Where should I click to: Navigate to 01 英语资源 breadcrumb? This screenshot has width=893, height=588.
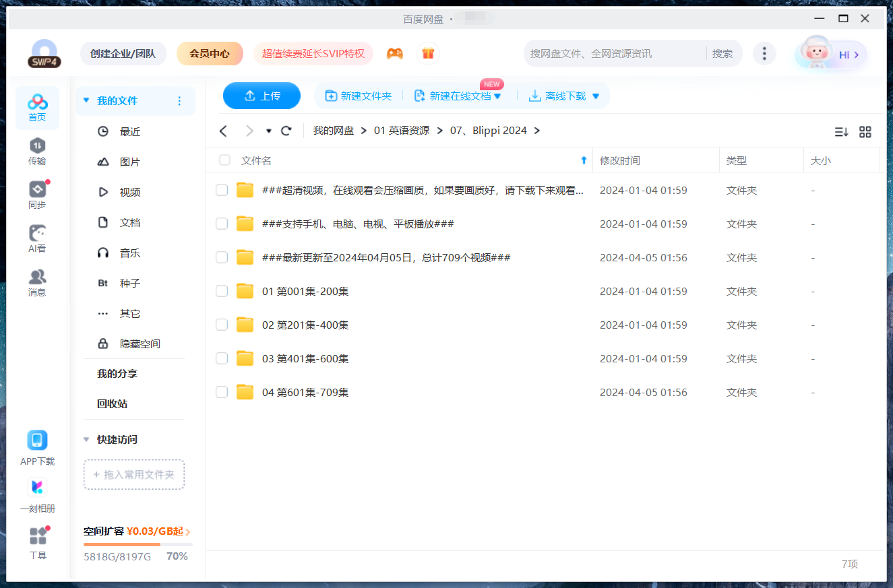pyautogui.click(x=402, y=131)
